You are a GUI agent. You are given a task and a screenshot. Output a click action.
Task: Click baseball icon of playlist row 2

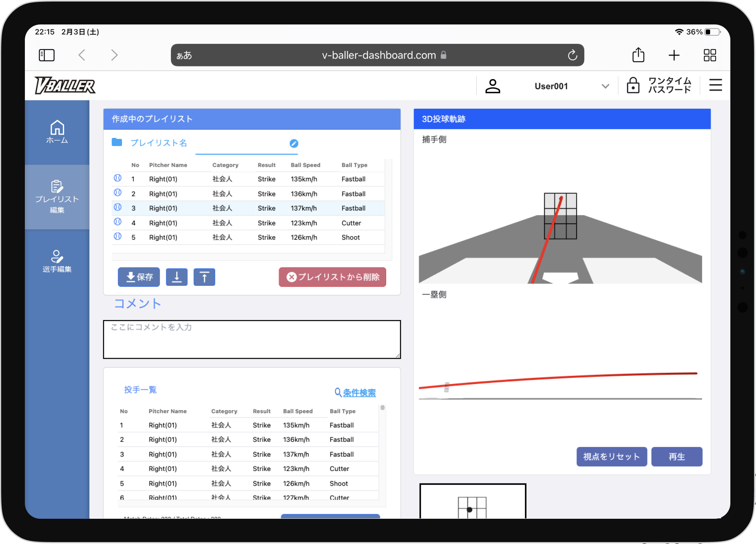click(x=118, y=193)
